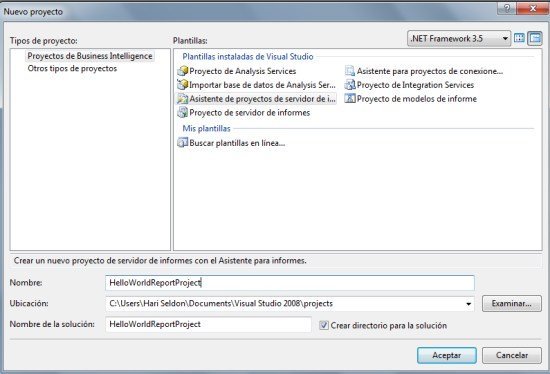Click the Examinar... button
550x374 pixels.
point(512,303)
